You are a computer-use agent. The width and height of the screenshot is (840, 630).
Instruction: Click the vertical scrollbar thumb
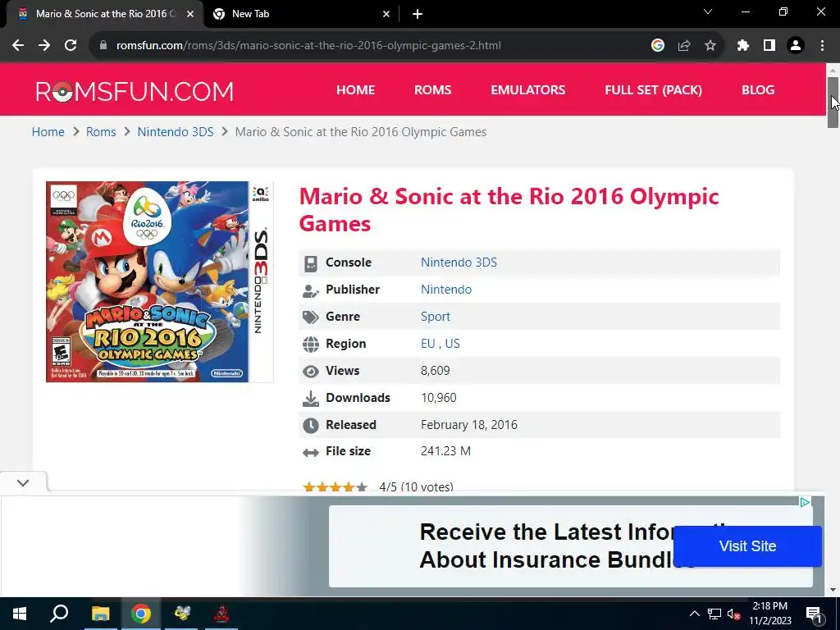click(x=833, y=102)
